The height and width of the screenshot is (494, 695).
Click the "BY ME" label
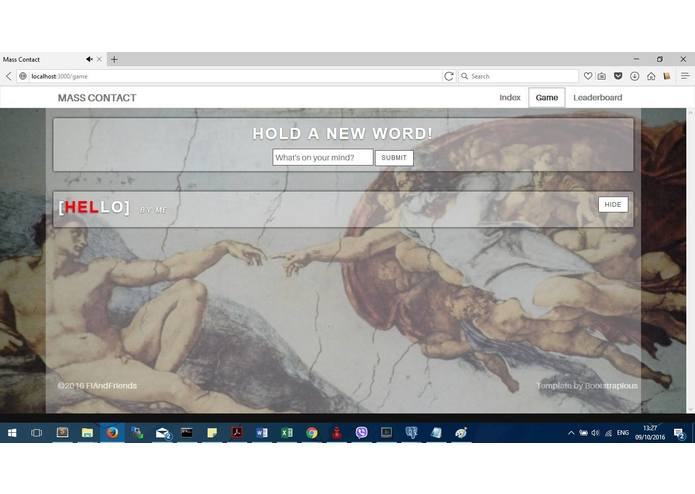[x=153, y=210]
